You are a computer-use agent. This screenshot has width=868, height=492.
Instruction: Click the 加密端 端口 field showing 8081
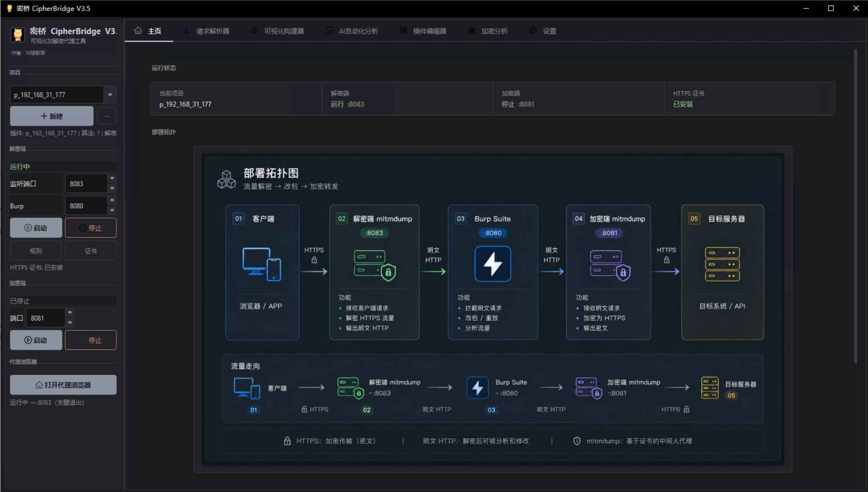click(x=46, y=318)
